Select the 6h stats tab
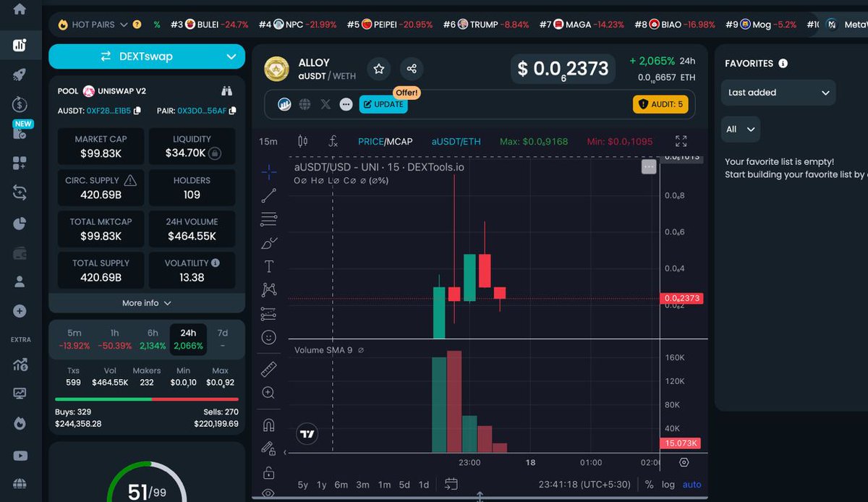 pos(153,339)
